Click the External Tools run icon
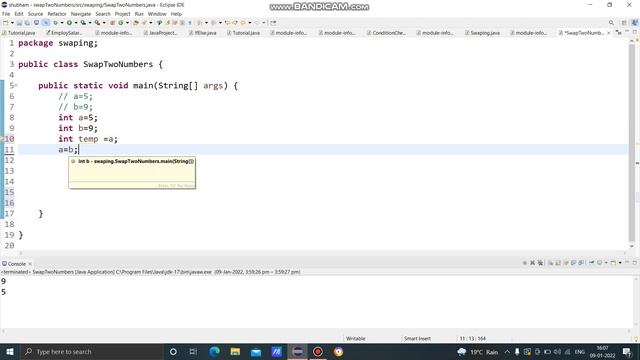The image size is (640, 360). (98, 23)
